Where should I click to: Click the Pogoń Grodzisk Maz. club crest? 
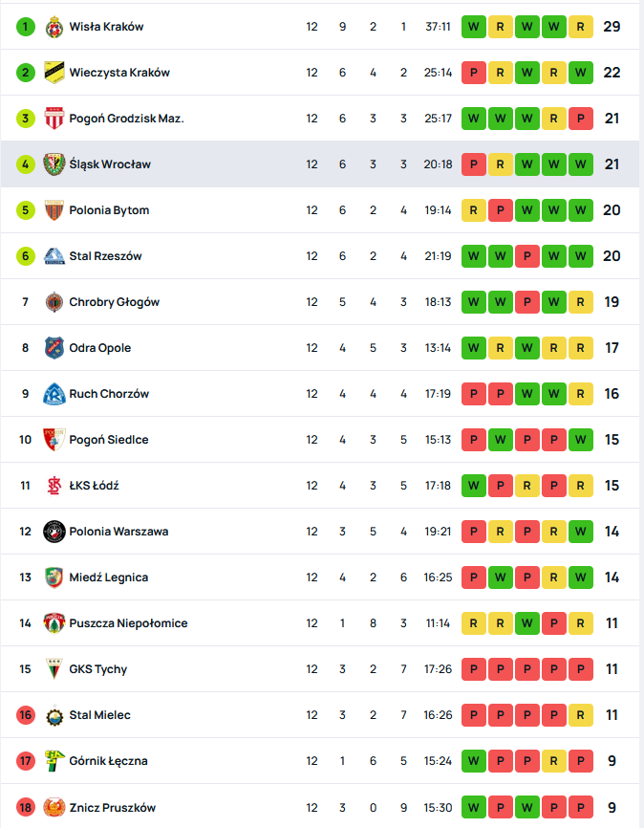tap(54, 119)
